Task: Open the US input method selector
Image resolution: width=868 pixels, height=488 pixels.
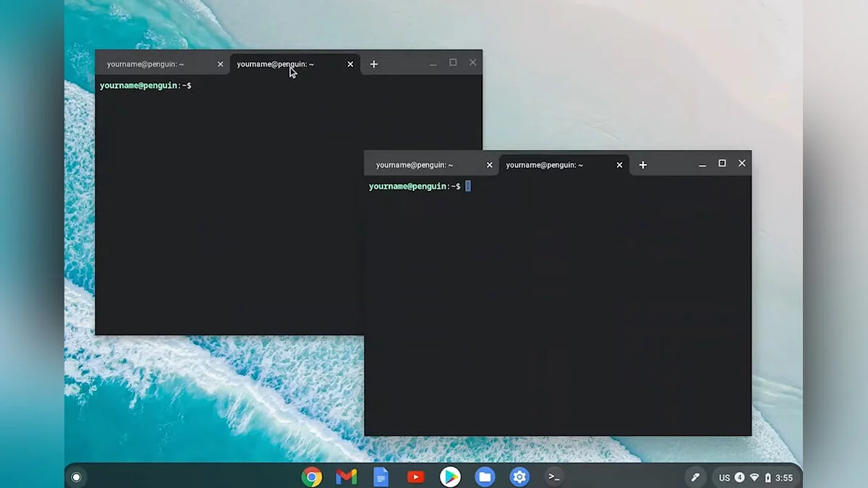Action: point(724,478)
